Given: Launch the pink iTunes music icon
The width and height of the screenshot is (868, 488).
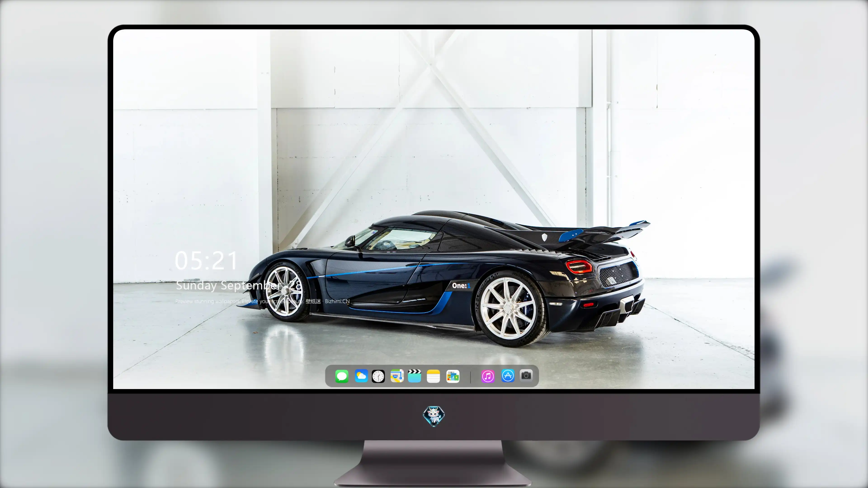Looking at the screenshot, I should coord(488,376).
